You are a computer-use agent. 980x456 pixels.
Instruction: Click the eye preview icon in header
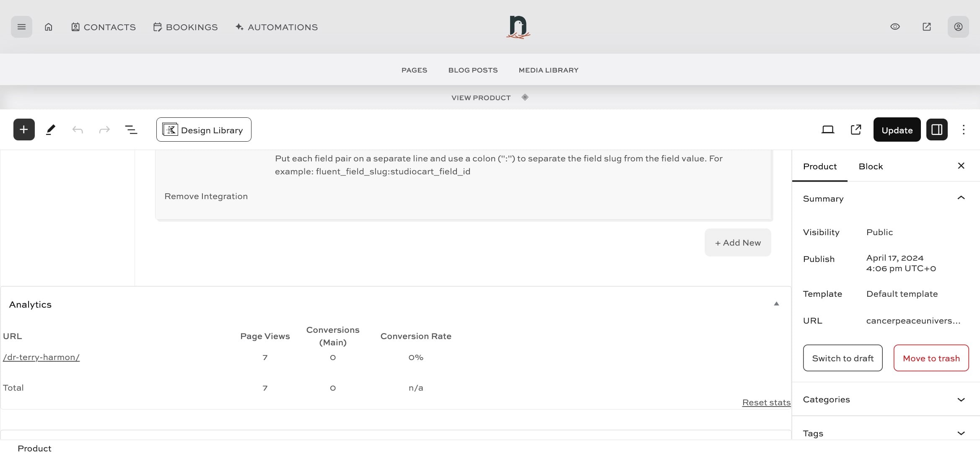(895, 27)
